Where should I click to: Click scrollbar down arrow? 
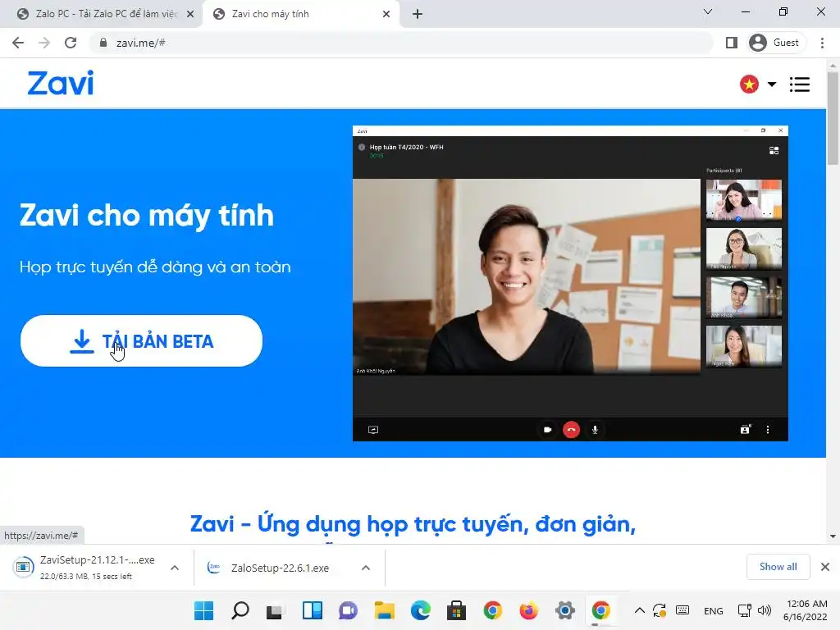(833, 536)
